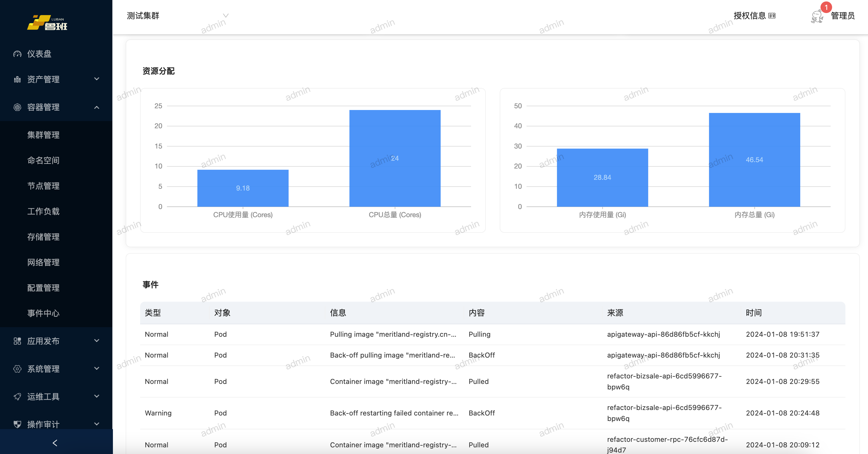Image resolution: width=868 pixels, height=454 pixels.
Task: Click the container management helm icon
Action: coord(17,107)
